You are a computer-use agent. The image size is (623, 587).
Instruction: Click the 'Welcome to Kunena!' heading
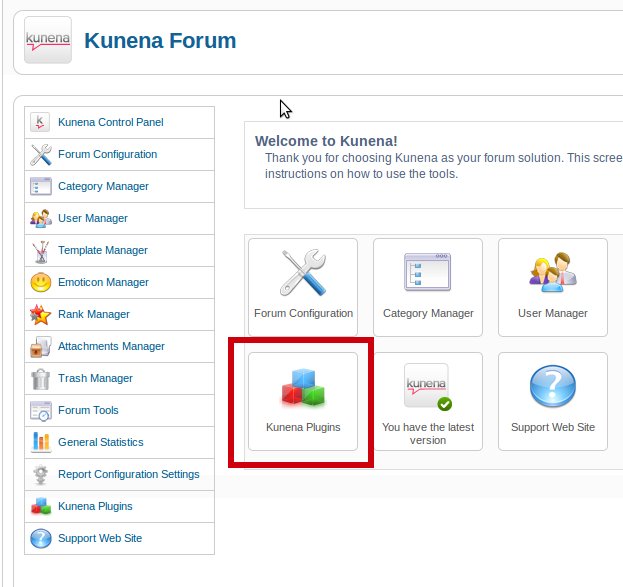[x=326, y=141]
